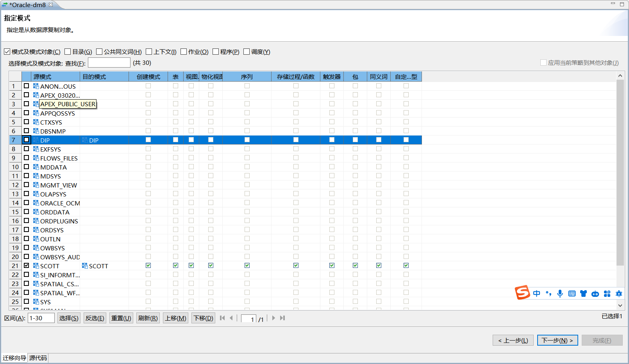The height and width of the screenshot is (364, 629).
Task: Close the Oracle-dm8 editor tab
Action: click(x=51, y=5)
